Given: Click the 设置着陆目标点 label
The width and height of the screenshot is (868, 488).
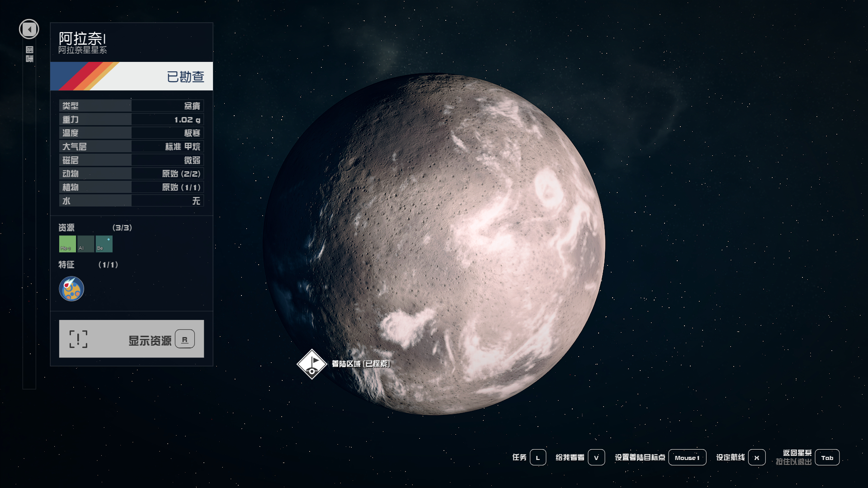Looking at the screenshot, I should tap(640, 457).
